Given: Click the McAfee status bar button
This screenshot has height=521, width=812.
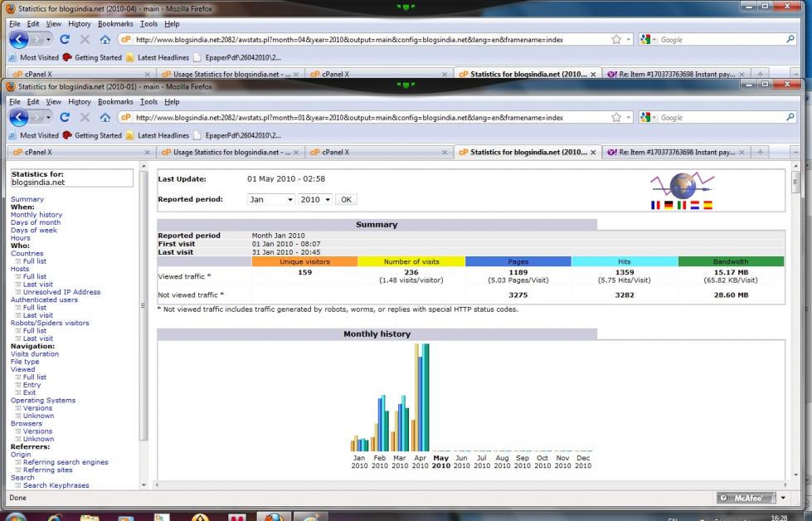Looking at the screenshot, I should point(746,498).
